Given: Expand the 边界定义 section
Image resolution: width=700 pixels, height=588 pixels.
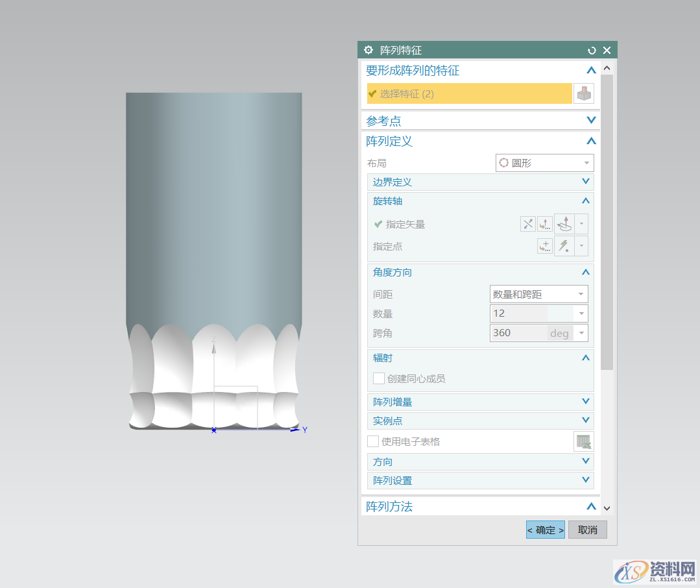Looking at the screenshot, I should tap(585, 182).
